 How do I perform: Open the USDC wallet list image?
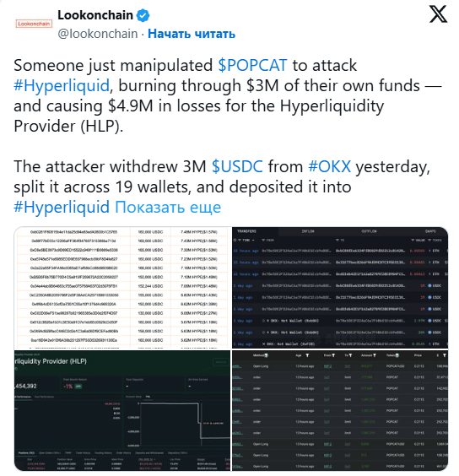[122, 288]
